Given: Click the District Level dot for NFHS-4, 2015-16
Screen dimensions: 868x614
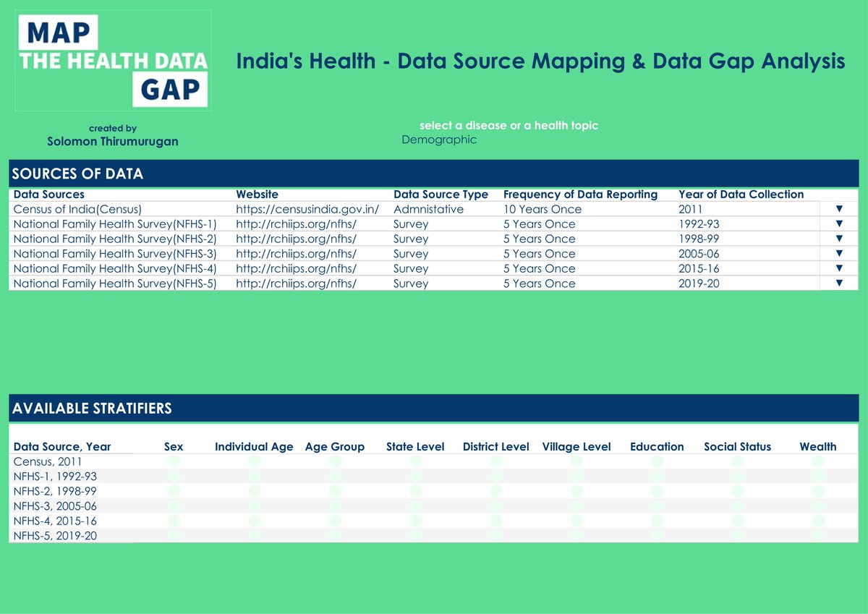Looking at the screenshot, I should [x=496, y=521].
